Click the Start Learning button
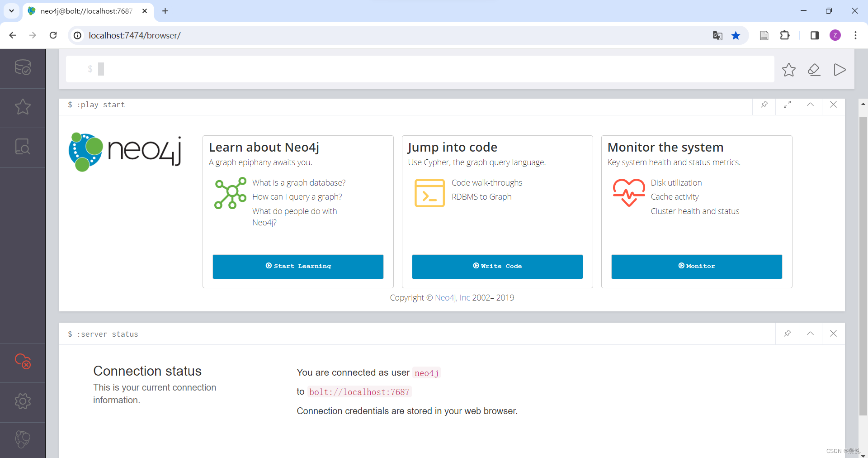Screen dimensions: 868x458 coord(297,267)
